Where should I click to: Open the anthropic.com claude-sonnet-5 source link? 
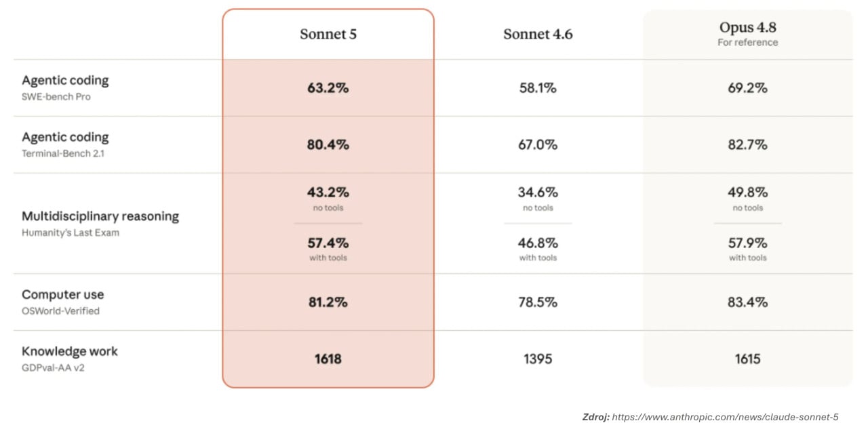tap(726, 417)
